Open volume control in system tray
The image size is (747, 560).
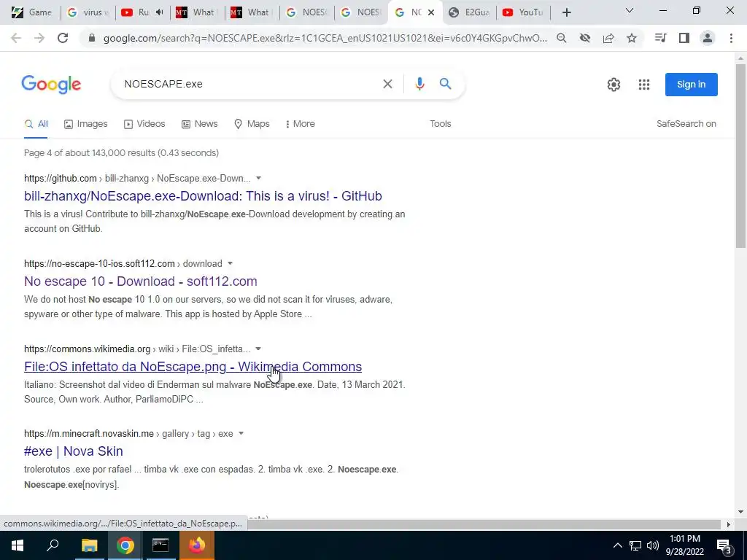653,545
